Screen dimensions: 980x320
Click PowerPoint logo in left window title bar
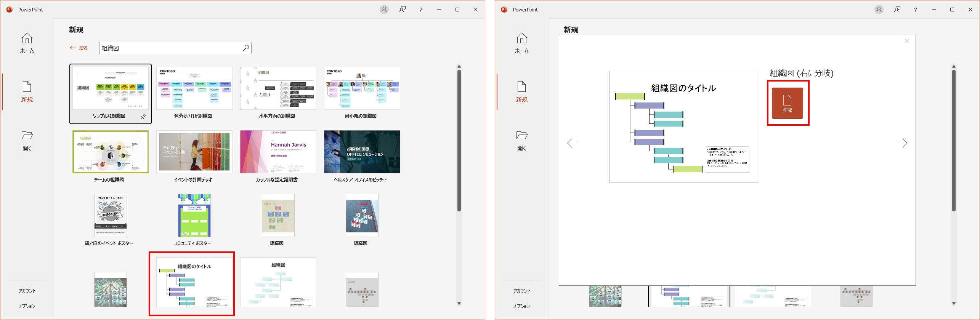[x=10, y=10]
